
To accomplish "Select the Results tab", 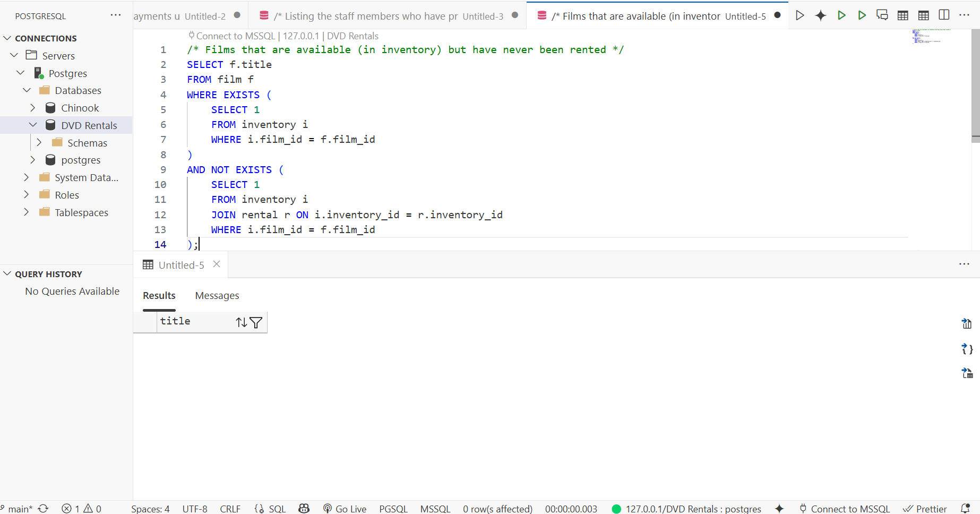I will [x=159, y=295].
